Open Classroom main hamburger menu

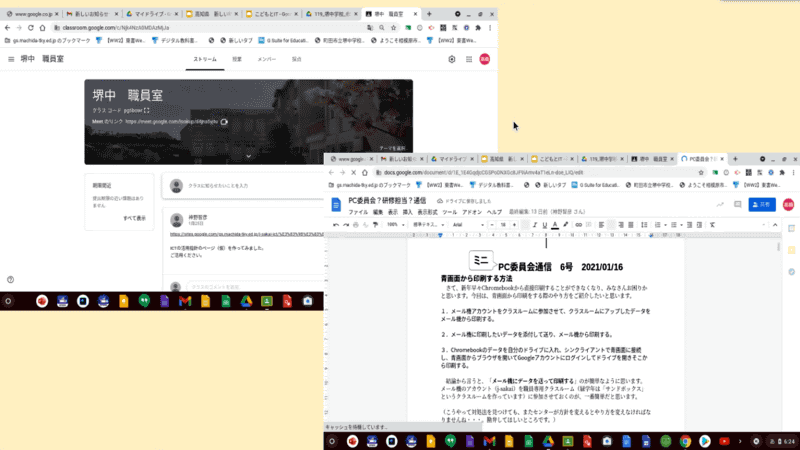pyautogui.click(x=11, y=59)
